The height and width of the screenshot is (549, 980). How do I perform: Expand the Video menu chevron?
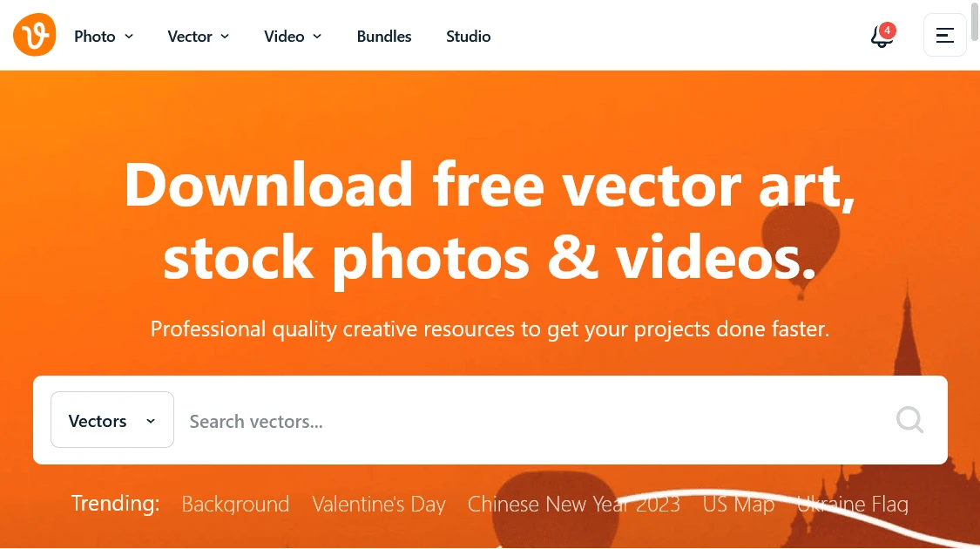click(317, 37)
